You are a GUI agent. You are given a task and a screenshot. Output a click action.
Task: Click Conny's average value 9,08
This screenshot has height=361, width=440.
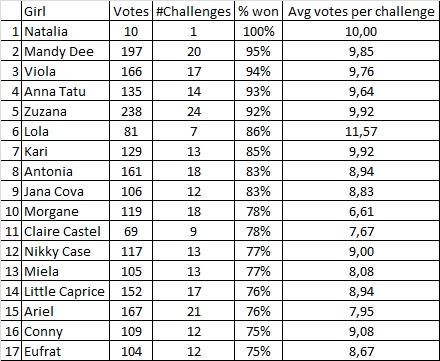361,331
